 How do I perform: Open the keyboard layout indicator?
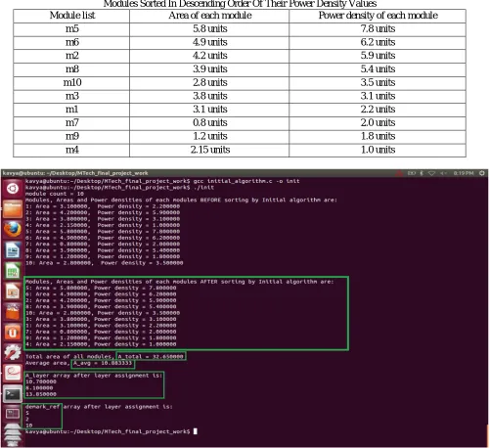pyautogui.click(x=411, y=173)
